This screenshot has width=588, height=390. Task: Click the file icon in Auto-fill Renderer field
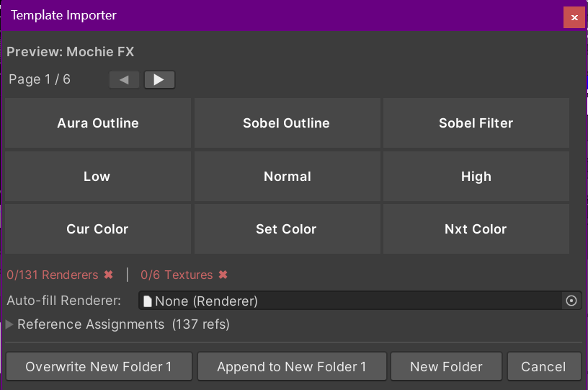coord(148,301)
